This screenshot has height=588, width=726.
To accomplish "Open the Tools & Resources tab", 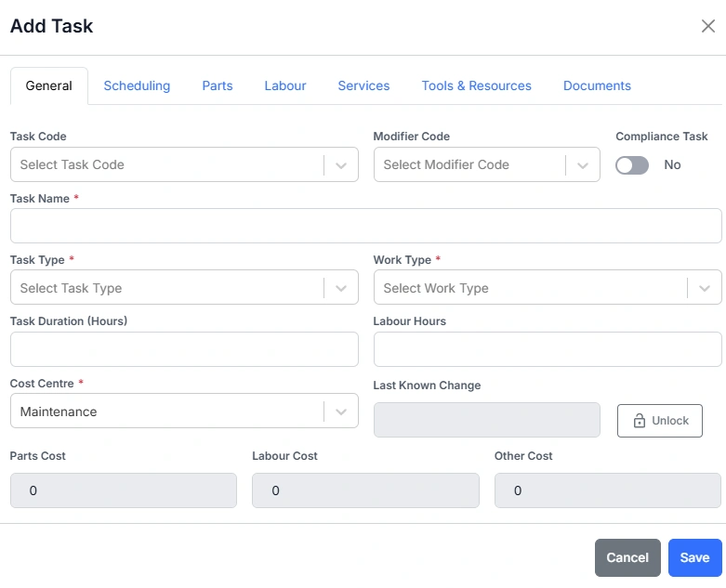I will [x=476, y=85].
